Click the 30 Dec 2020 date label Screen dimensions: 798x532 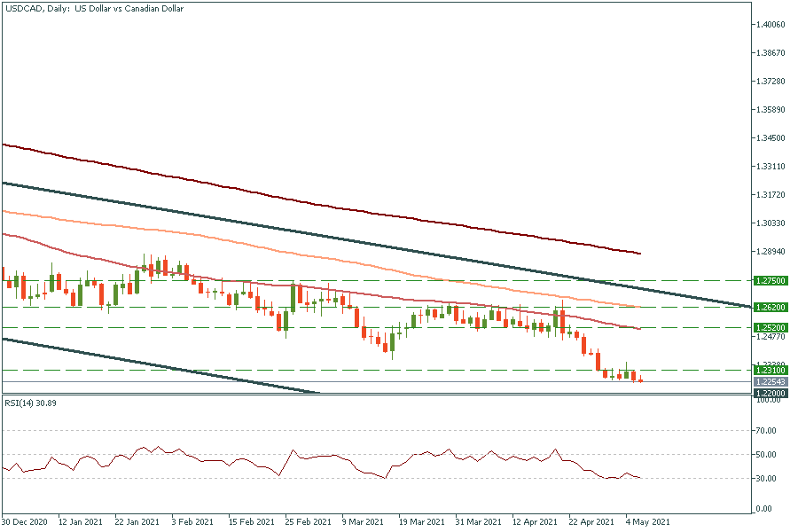(x=24, y=521)
